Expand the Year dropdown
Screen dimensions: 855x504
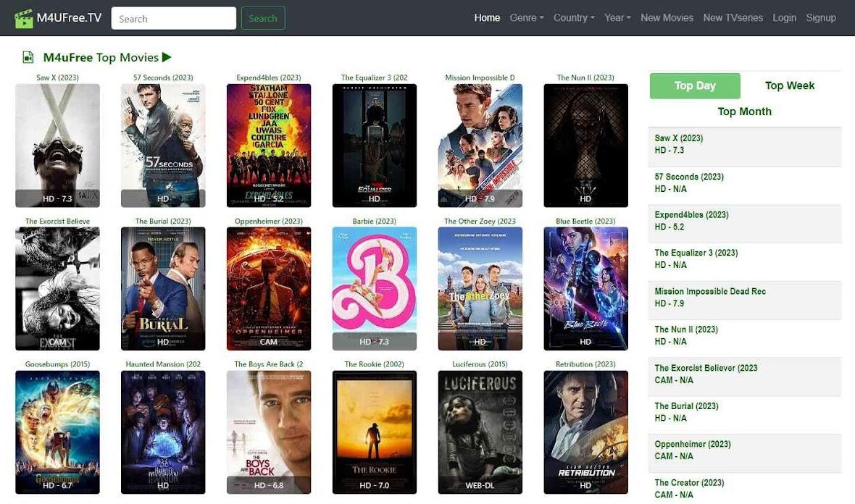(617, 18)
